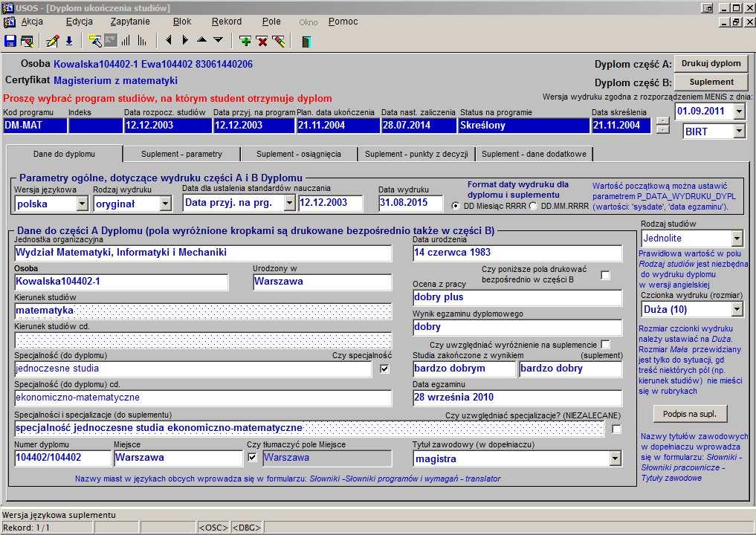The height and width of the screenshot is (535, 756).
Task: Open the Pole menu
Action: (271, 22)
